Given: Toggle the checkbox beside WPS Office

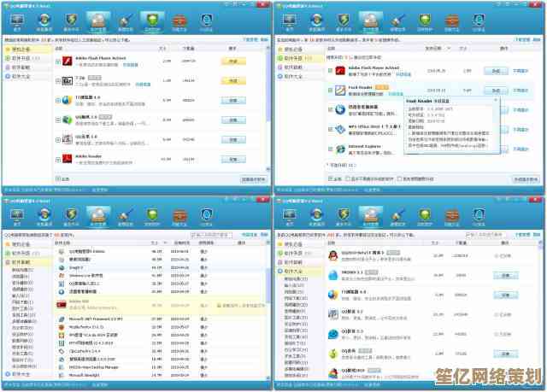Looking at the screenshot, I should [x=330, y=129].
